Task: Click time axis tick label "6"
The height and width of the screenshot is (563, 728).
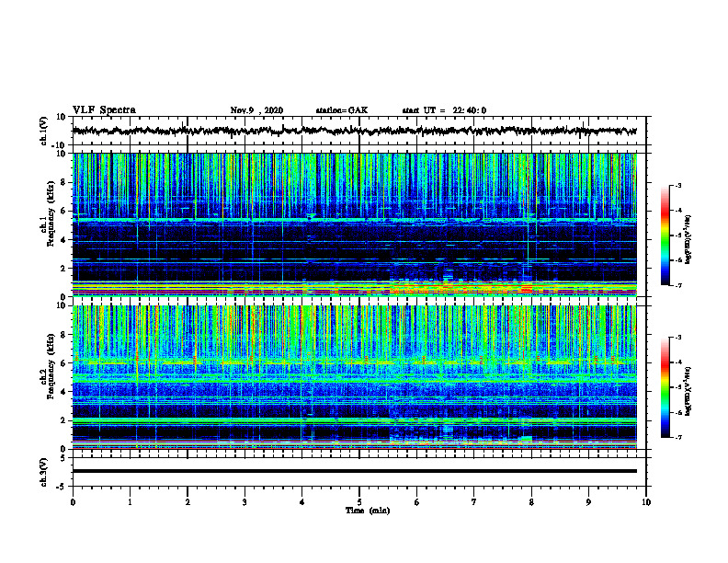Action: tap(416, 502)
